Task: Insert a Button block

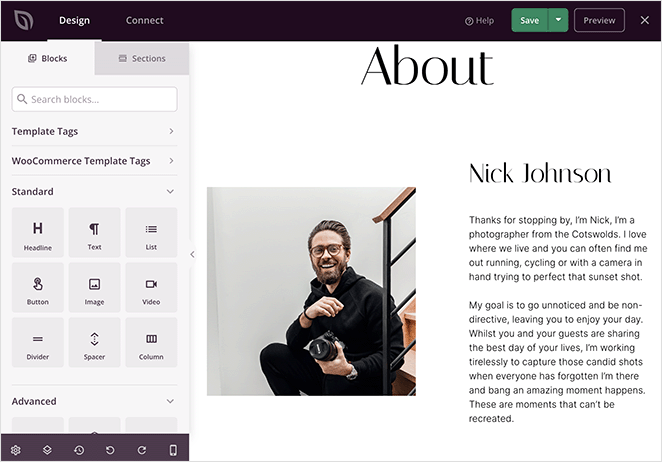Action: pyautogui.click(x=38, y=288)
